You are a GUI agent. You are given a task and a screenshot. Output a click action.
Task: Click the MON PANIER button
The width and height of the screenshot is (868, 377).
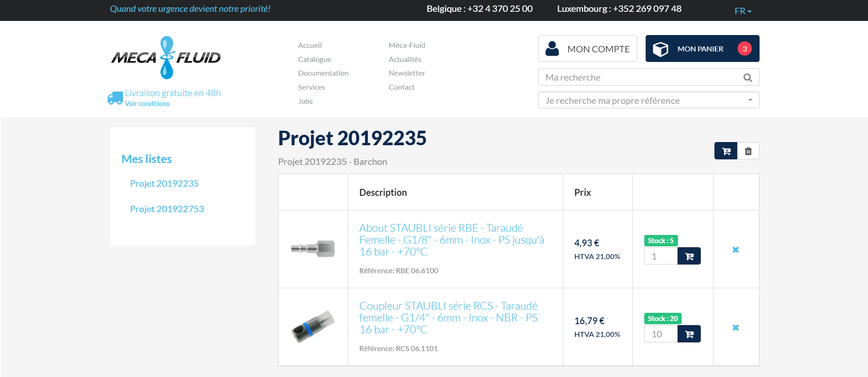click(x=702, y=49)
